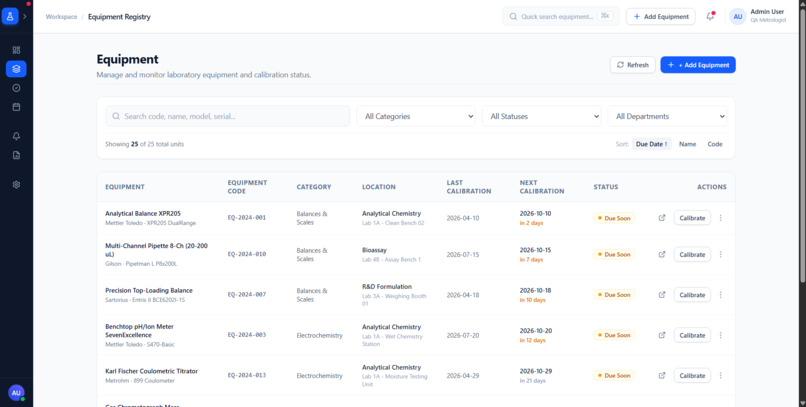
Task: Open more options for Precision Top-Loading Balance
Action: click(x=720, y=295)
